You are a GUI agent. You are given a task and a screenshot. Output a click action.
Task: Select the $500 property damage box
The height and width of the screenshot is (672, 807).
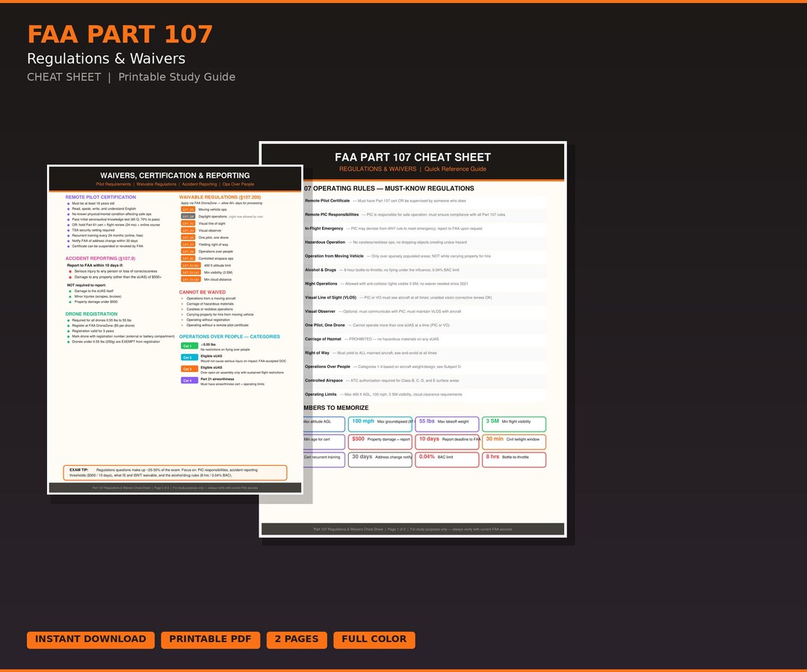coord(380,442)
